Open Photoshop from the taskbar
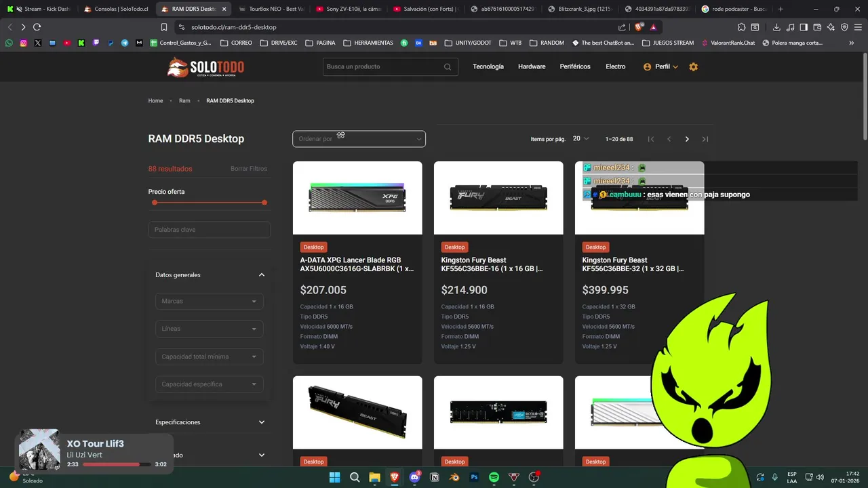868x488 pixels. 475,477
